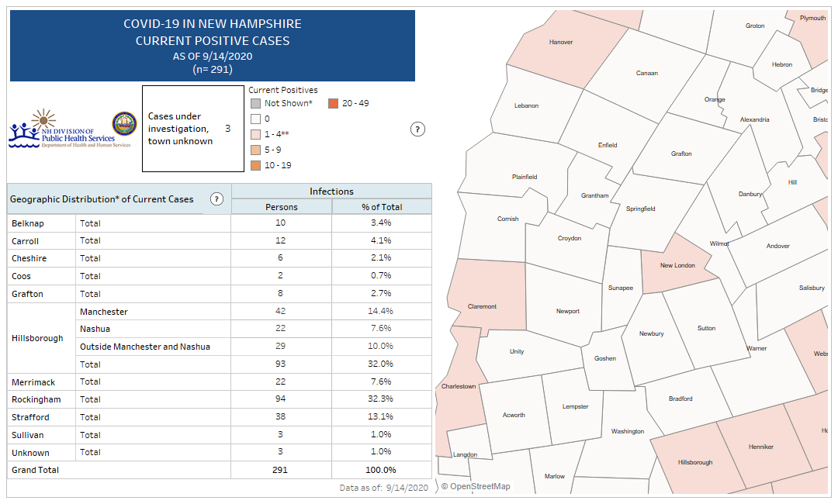Image resolution: width=838 pixels, height=504 pixels.
Task: Click the New Hampshire state seal icon
Action: 124,123
